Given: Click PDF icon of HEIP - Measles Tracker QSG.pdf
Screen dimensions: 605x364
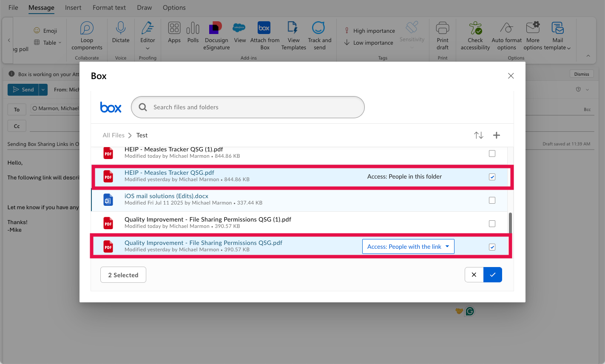Looking at the screenshot, I should (x=108, y=176).
